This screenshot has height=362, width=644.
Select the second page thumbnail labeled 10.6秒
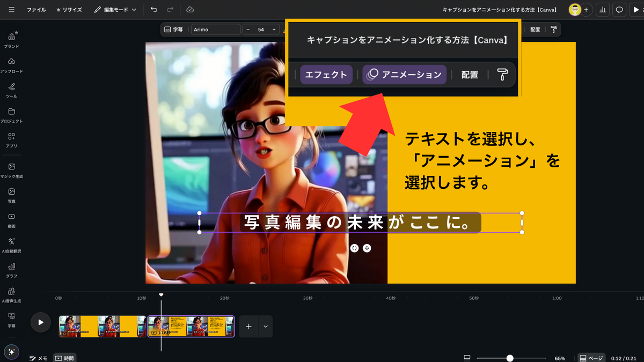191,326
